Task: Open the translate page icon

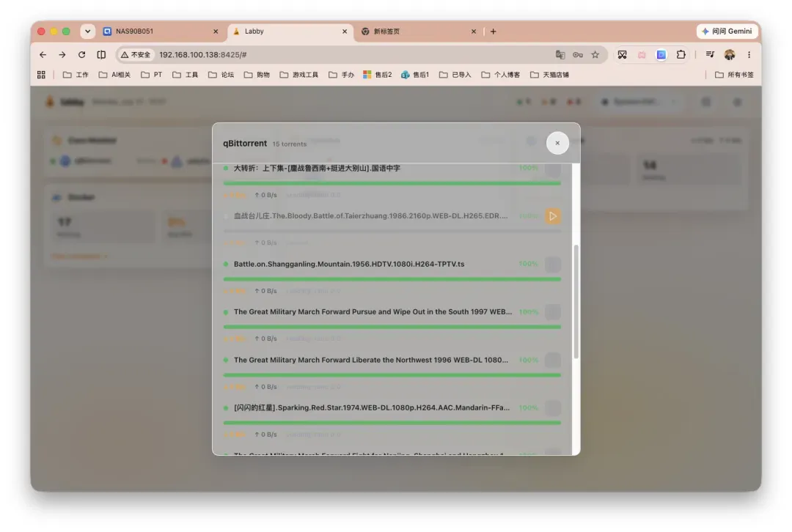Action: click(x=560, y=54)
